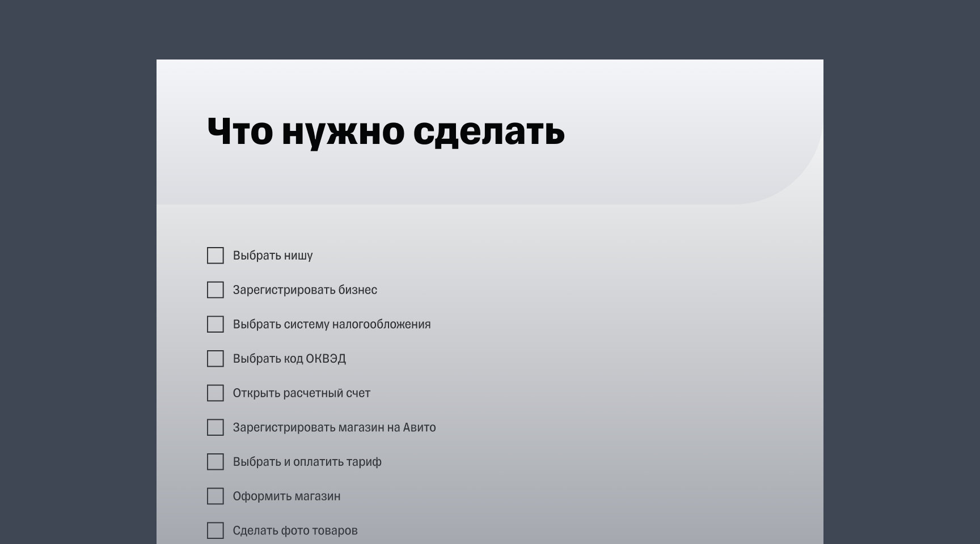This screenshot has height=544, width=980.
Task: Tick the "Зарегистрировать бизнес" checkbox
Action: (216, 290)
